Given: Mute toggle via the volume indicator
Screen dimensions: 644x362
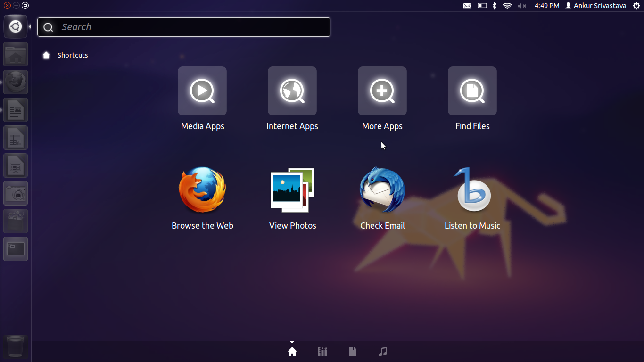Looking at the screenshot, I should coord(521,6).
